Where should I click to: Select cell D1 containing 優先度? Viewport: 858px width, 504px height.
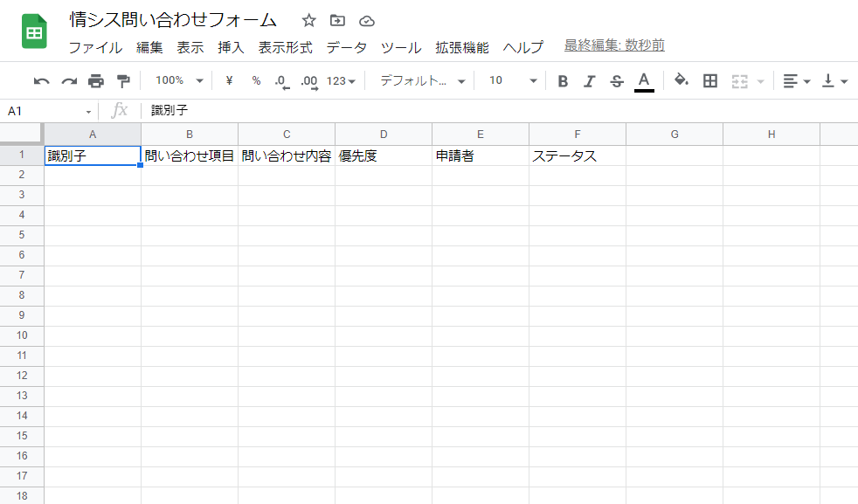(383, 155)
